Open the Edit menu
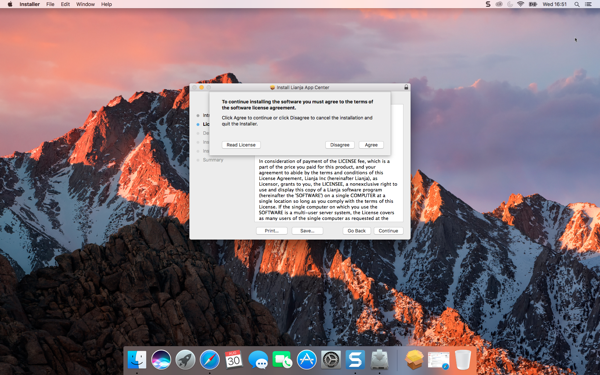This screenshot has width=600, height=375. click(65, 4)
